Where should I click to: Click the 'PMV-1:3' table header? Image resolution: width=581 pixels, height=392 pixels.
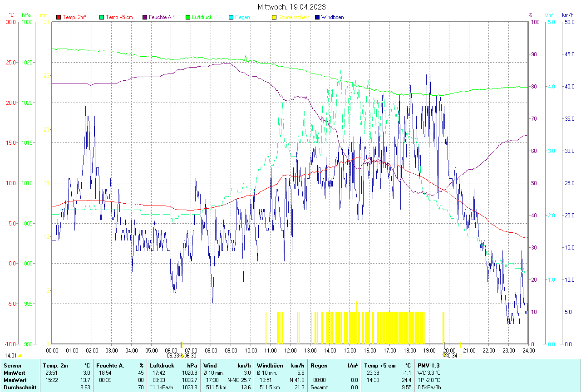pyautogui.click(x=429, y=365)
